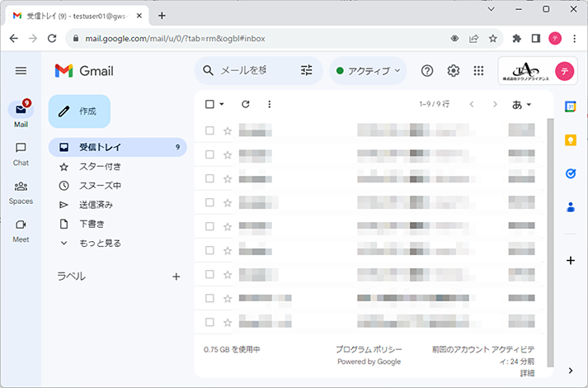Go to newer messages page arrow
Screen dimensions: 588x388
coord(472,104)
